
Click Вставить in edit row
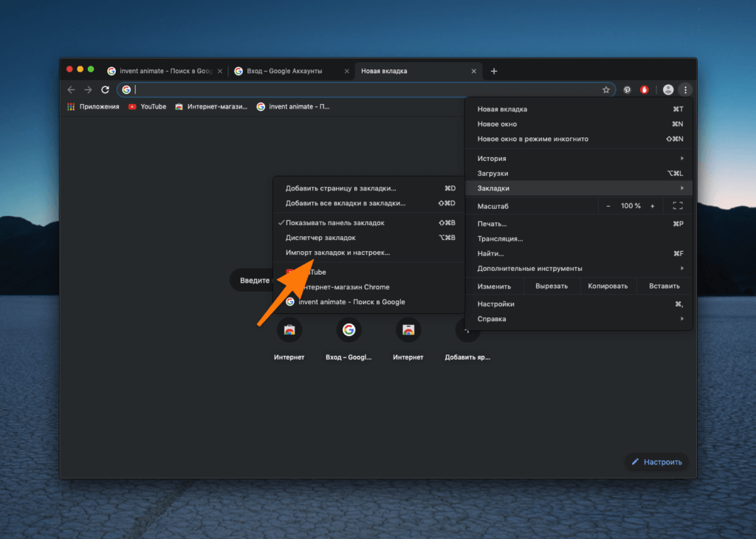tap(664, 286)
